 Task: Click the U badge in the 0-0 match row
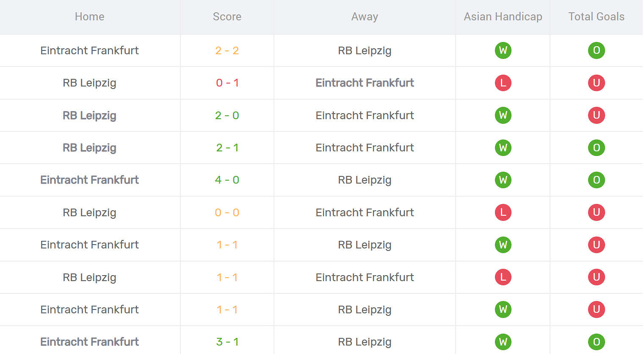596,212
